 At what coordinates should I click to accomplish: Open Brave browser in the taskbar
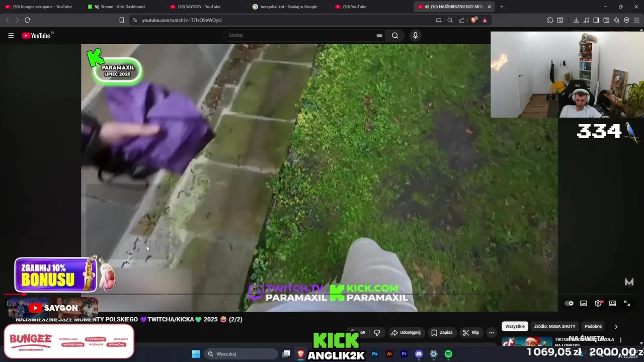coord(301,354)
